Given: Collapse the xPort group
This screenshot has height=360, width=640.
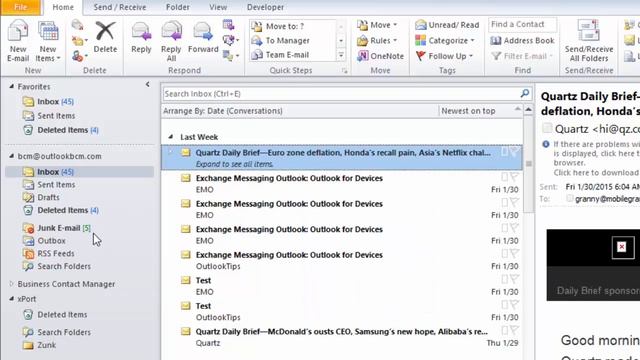Looking at the screenshot, I should point(11,299).
